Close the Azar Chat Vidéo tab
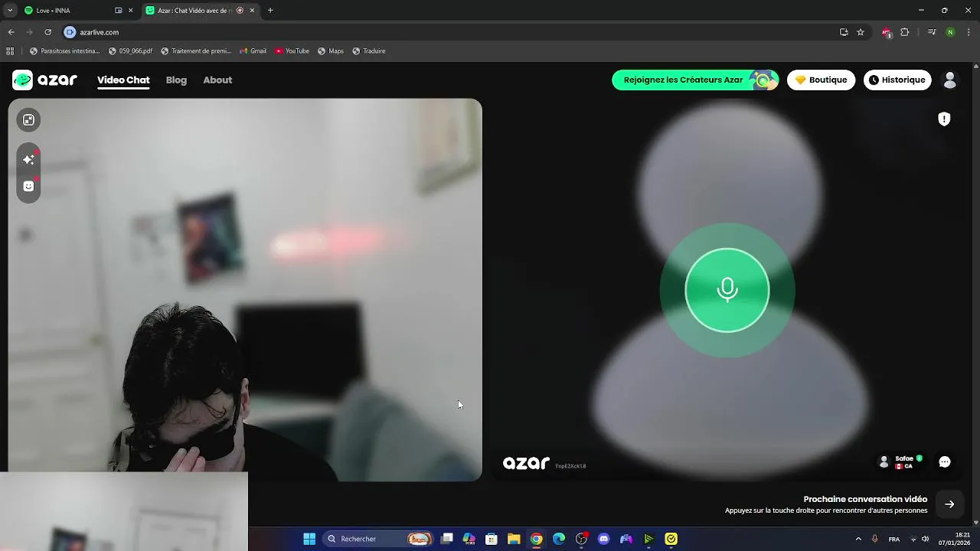980x551 pixels. (x=252, y=11)
